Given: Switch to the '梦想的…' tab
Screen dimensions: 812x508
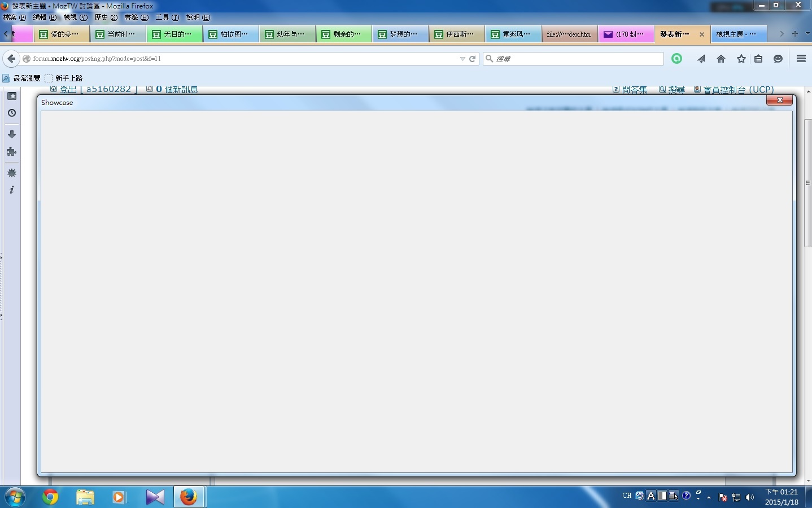Looking at the screenshot, I should pos(400,34).
